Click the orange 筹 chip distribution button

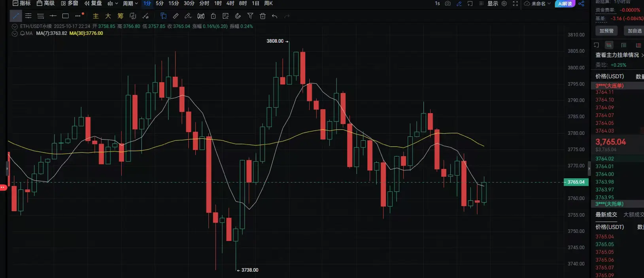pyautogui.click(x=121, y=16)
